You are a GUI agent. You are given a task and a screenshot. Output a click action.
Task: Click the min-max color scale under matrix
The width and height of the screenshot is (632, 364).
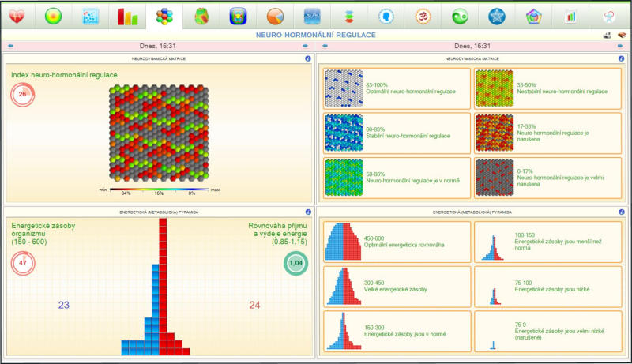pyautogui.click(x=160, y=190)
